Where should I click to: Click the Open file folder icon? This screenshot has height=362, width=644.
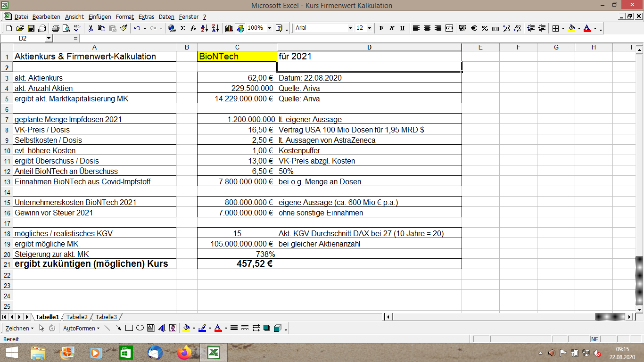20,28
